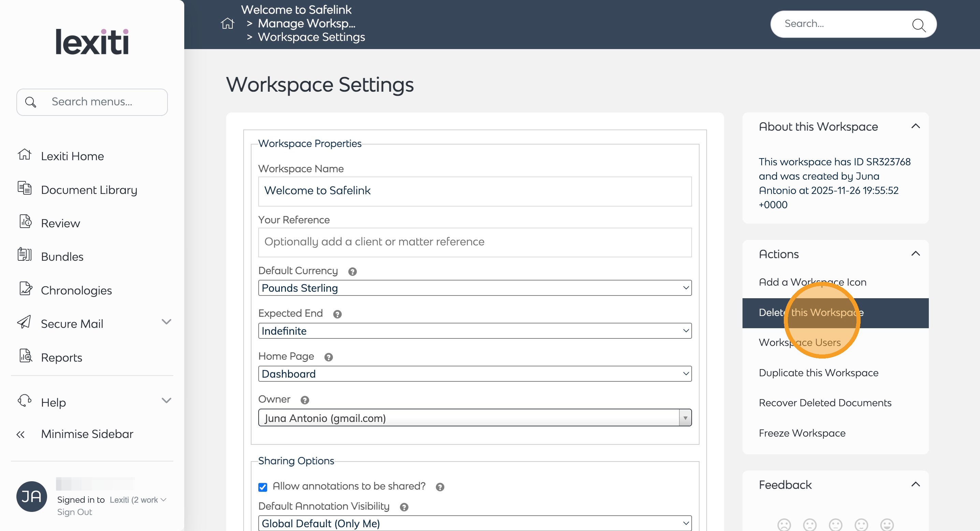Click the Sign Out link
This screenshot has width=980, height=531.
[x=75, y=512]
